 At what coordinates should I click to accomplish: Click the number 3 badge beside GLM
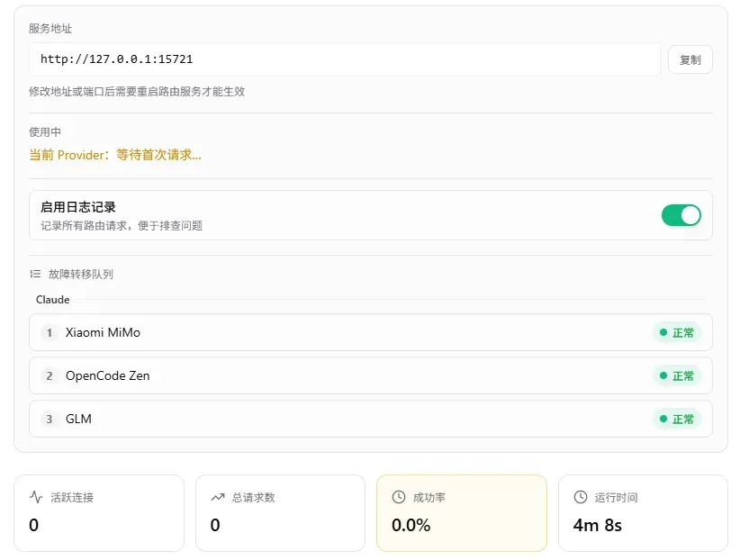click(x=50, y=419)
